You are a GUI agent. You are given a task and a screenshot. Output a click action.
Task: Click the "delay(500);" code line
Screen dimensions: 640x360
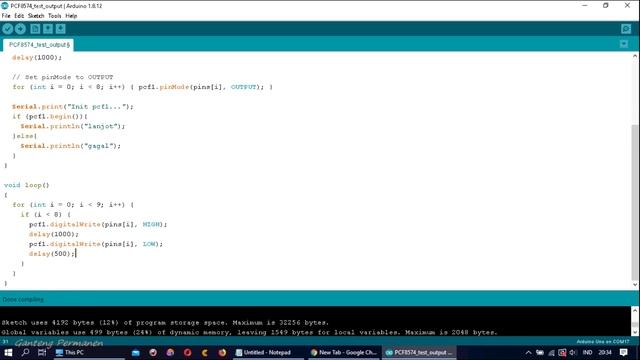(52, 253)
